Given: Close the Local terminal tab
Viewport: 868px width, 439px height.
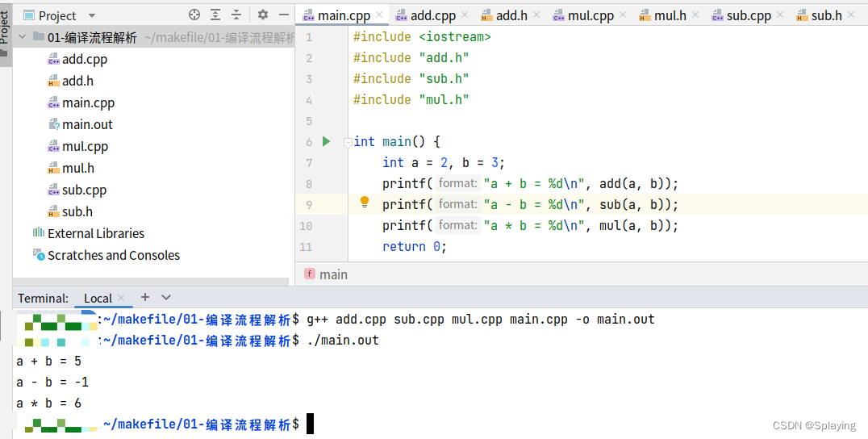Looking at the screenshot, I should (x=121, y=298).
